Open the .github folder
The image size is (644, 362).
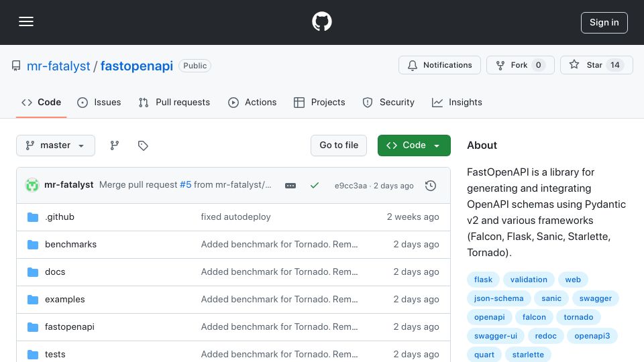(60, 217)
